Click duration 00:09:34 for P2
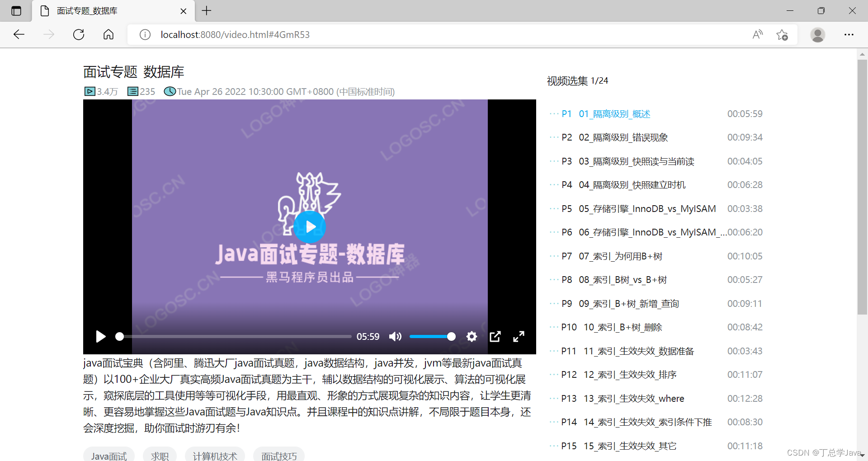The width and height of the screenshot is (868, 461). tap(745, 137)
